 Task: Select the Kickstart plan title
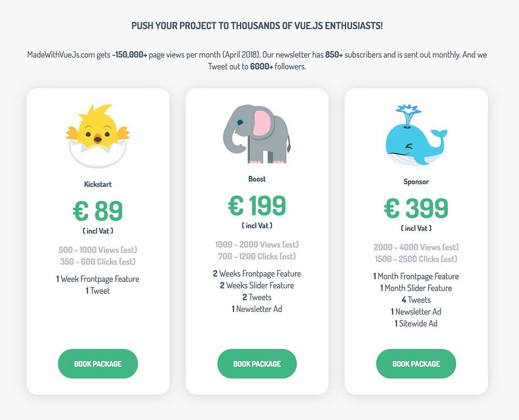tap(98, 184)
